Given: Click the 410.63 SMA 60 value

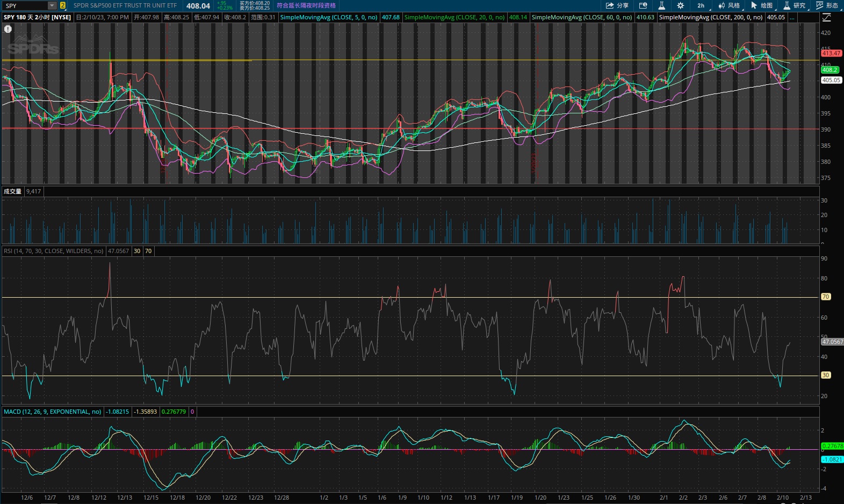Looking at the screenshot, I should pos(645,17).
